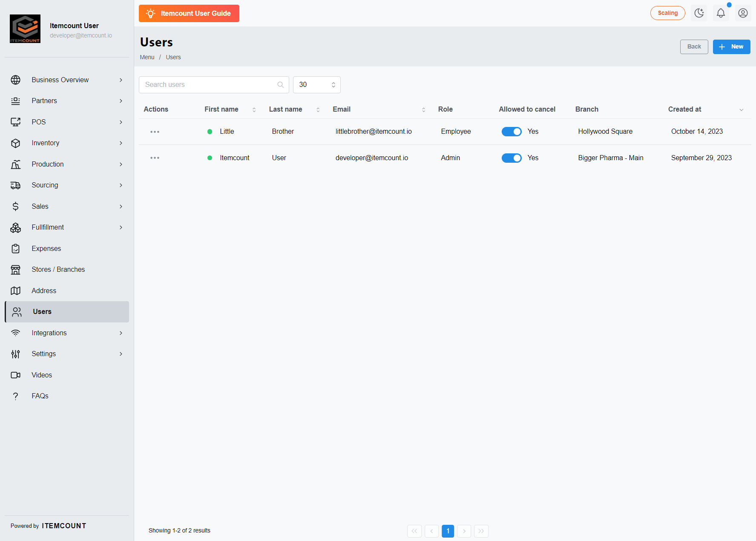The width and height of the screenshot is (756, 541).
Task: Click the Sourcing truck icon
Action: coord(16,185)
